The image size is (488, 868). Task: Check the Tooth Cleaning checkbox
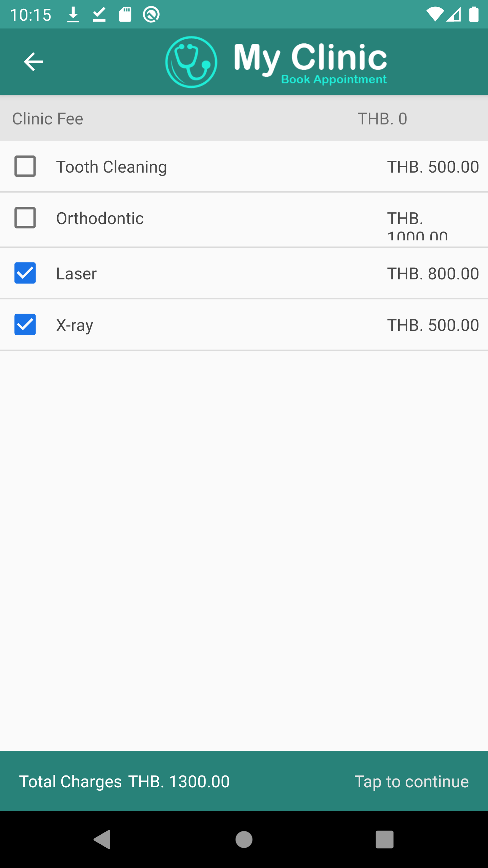[25, 166]
